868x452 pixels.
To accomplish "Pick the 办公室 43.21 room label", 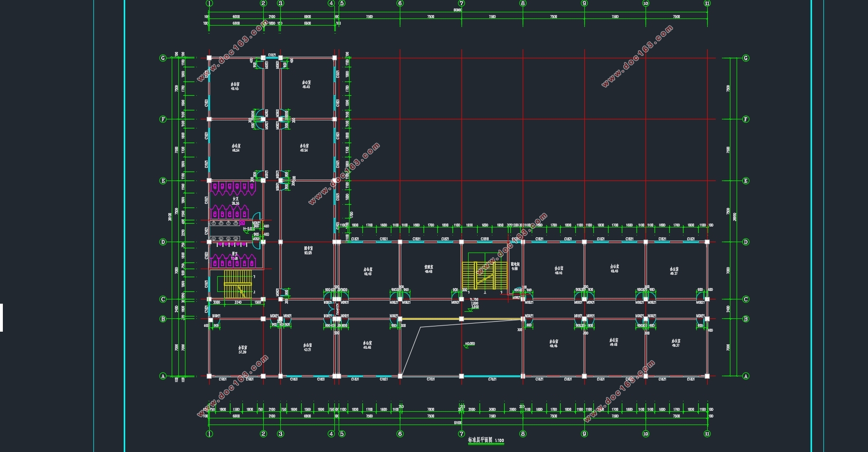I will click(307, 347).
